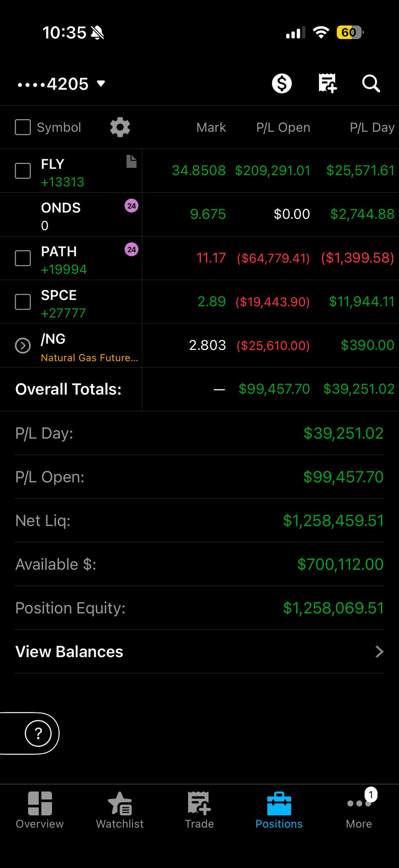Select the FLY position checkbox
Image resolution: width=399 pixels, height=868 pixels.
pyautogui.click(x=23, y=171)
